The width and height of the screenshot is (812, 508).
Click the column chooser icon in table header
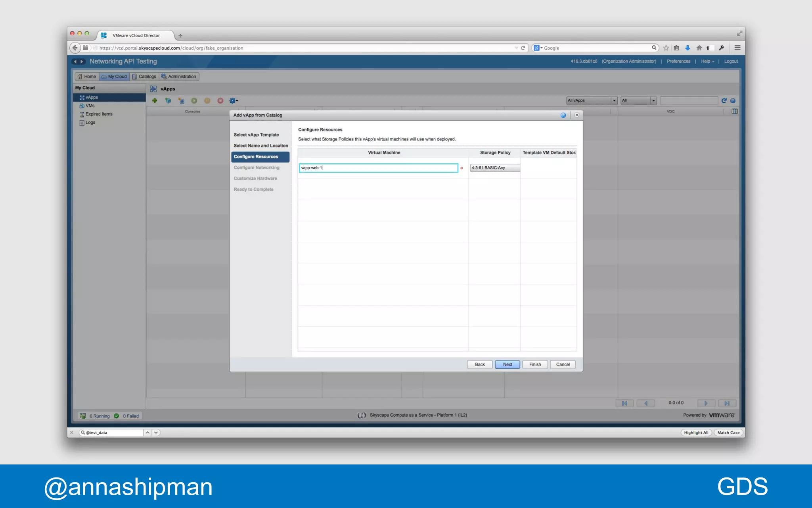pos(734,112)
